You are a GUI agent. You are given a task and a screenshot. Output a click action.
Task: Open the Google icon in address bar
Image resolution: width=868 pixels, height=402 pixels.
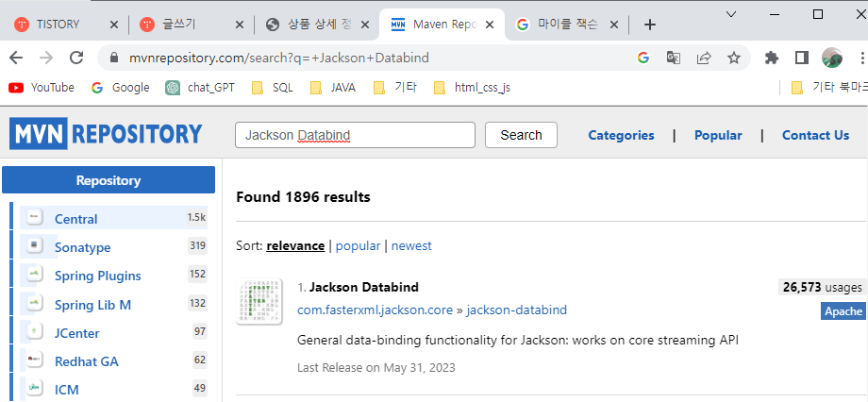pos(643,58)
